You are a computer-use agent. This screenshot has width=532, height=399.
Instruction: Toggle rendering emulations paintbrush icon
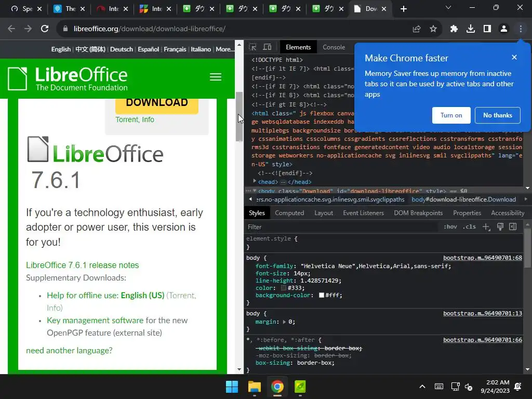500,227
